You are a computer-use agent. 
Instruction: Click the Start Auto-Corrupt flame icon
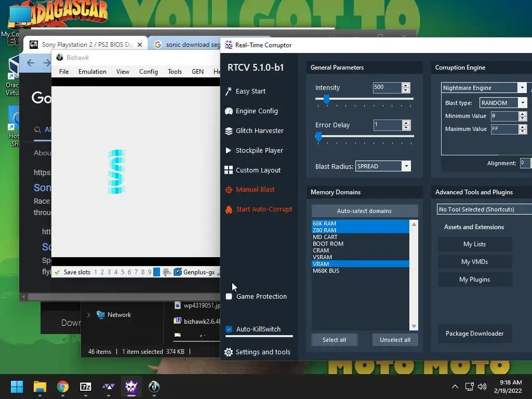[229, 209]
